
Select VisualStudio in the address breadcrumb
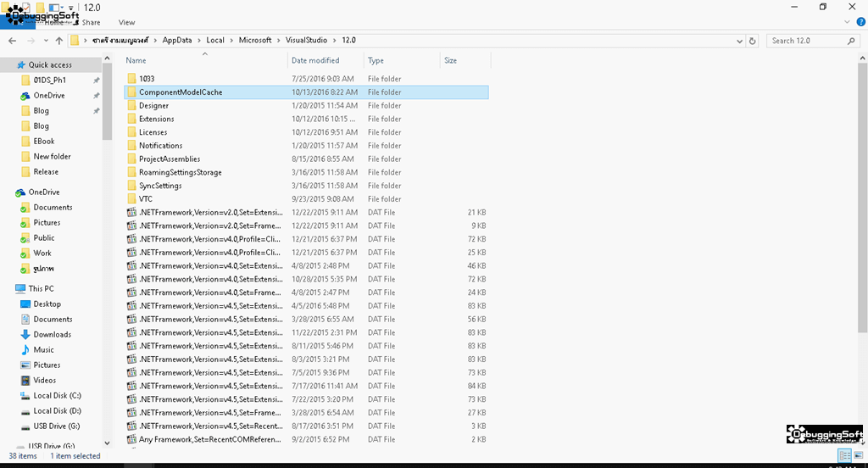[x=306, y=41]
